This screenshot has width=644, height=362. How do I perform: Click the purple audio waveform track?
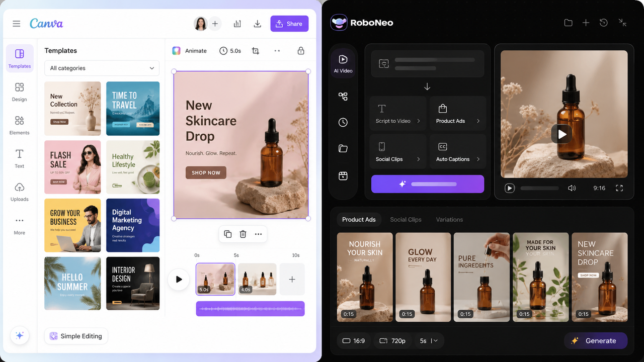(251, 309)
